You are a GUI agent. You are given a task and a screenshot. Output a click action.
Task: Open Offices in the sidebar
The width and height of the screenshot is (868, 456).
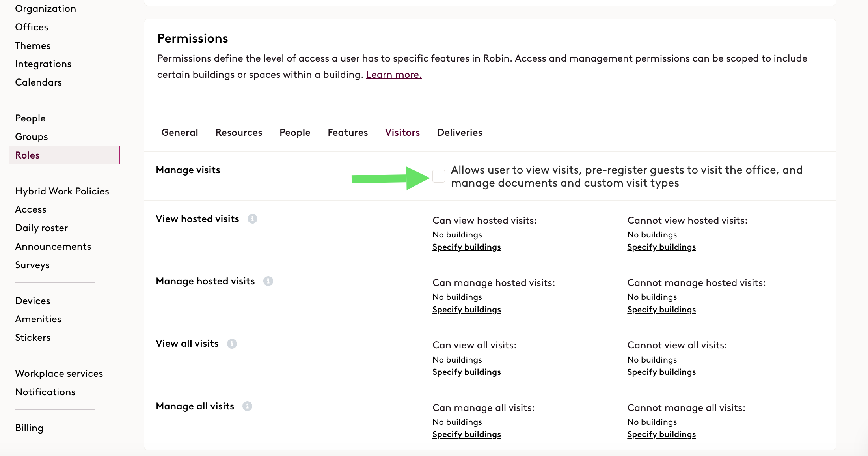point(32,27)
